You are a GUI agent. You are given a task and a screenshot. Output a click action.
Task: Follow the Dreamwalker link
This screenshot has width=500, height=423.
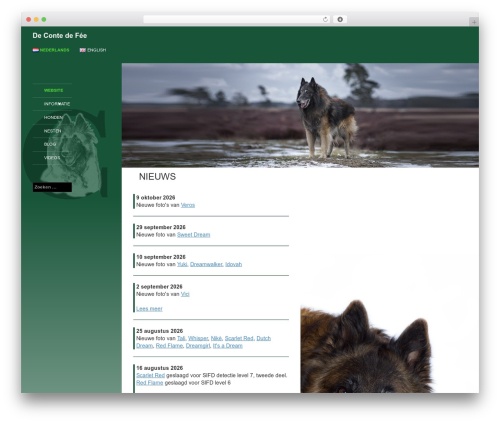point(206,264)
